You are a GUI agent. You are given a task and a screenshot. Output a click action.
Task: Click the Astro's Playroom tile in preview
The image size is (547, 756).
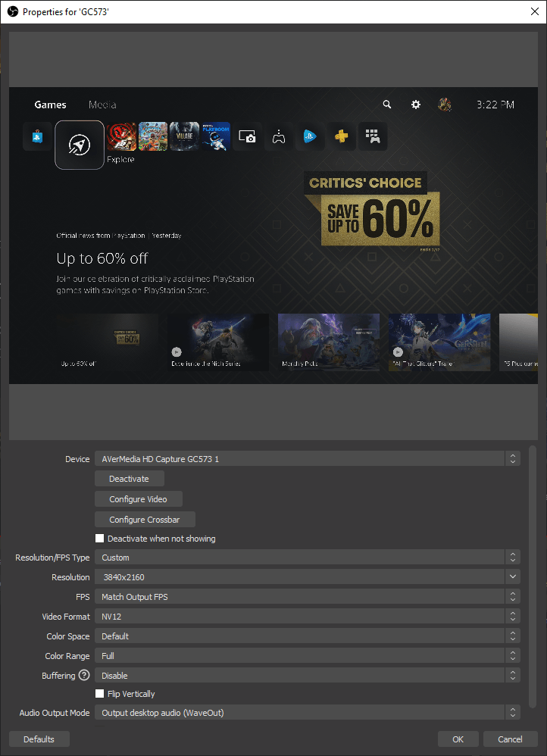[x=216, y=137]
